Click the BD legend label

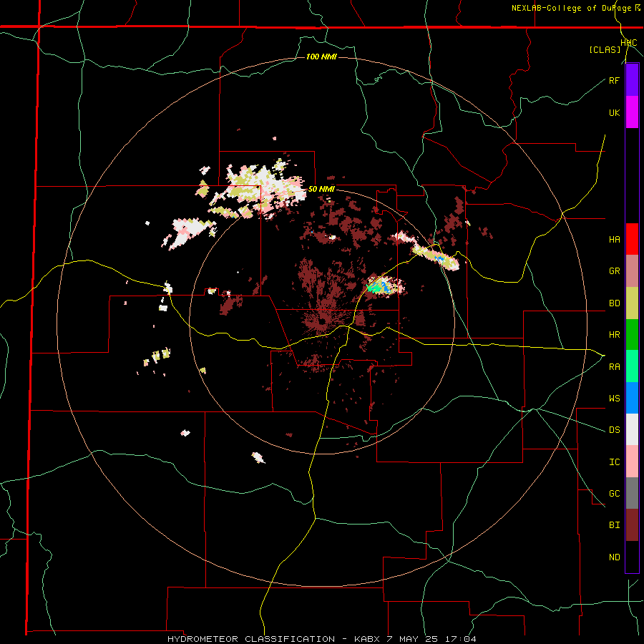tap(614, 303)
